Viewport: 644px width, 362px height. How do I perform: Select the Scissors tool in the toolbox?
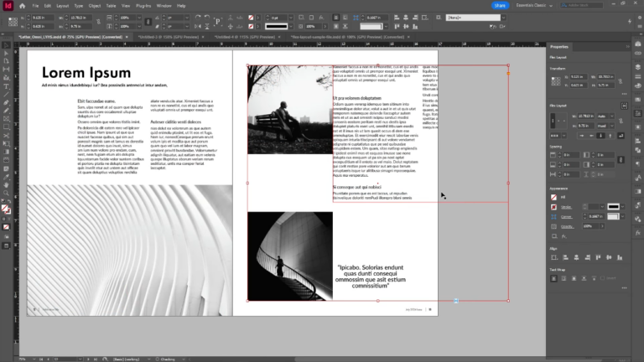[x=6, y=136]
